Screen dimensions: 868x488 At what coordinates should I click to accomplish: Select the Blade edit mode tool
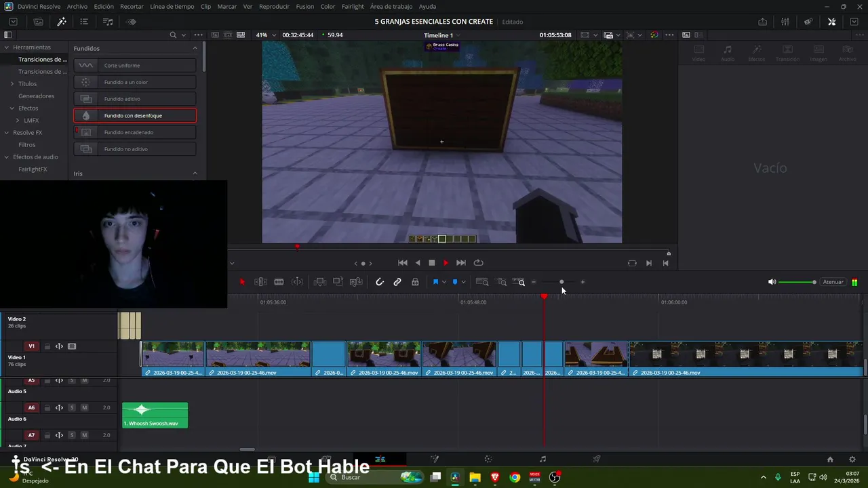pyautogui.click(x=279, y=282)
